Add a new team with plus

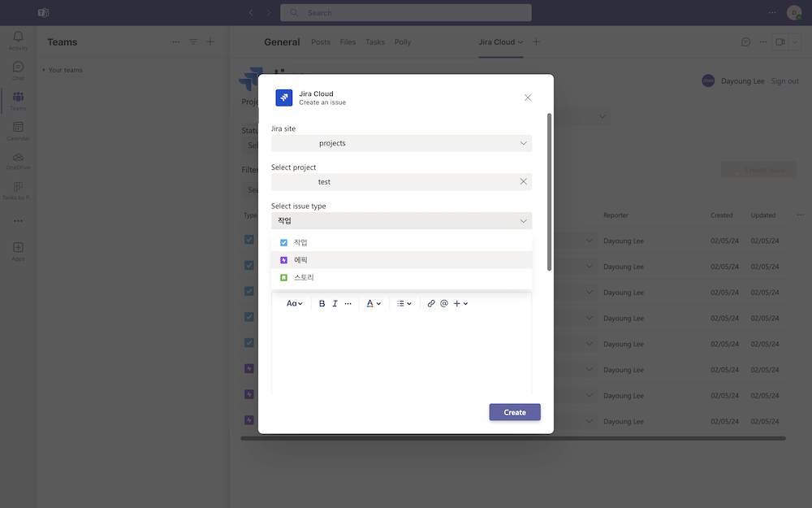(x=210, y=42)
